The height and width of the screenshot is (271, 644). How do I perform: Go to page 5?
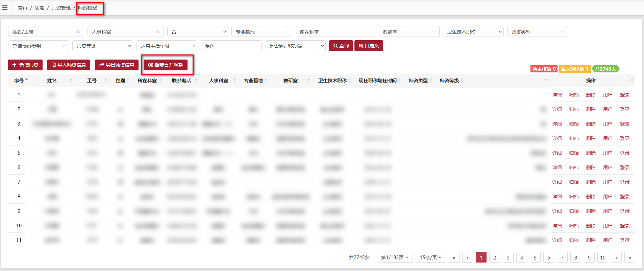tap(535, 257)
